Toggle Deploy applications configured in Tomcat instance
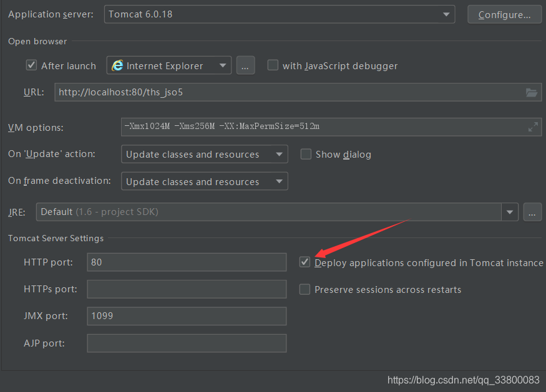The width and height of the screenshot is (546, 392). pos(305,262)
